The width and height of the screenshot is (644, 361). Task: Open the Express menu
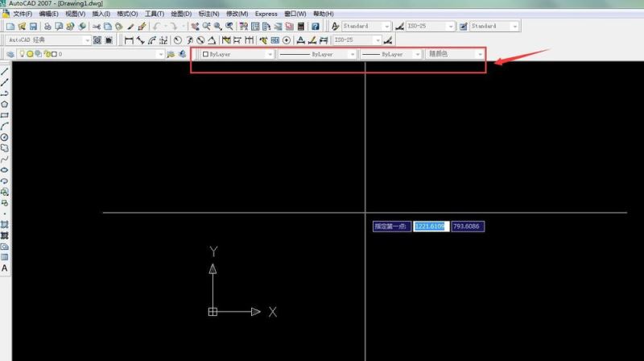tap(266, 14)
